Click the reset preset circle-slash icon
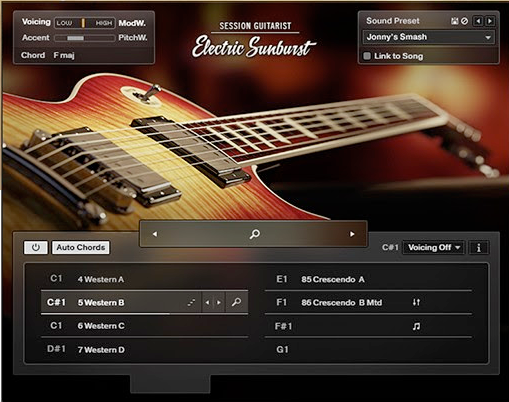 (x=464, y=21)
